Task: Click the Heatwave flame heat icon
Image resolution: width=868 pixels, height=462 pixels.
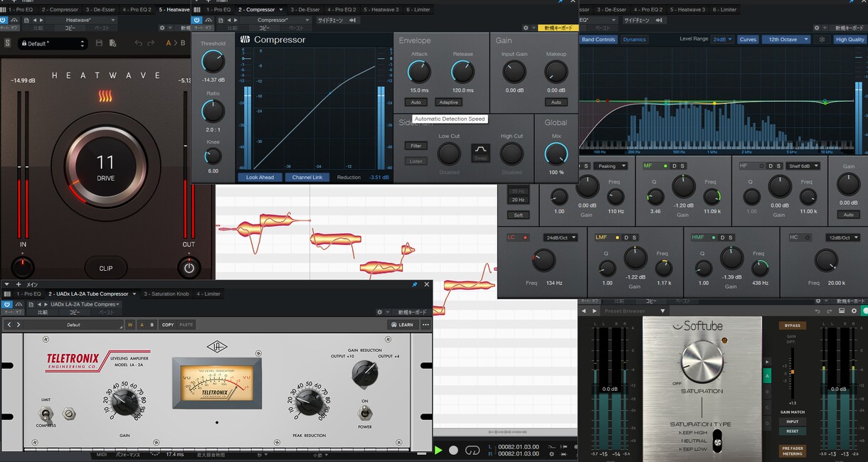Action: (x=105, y=96)
